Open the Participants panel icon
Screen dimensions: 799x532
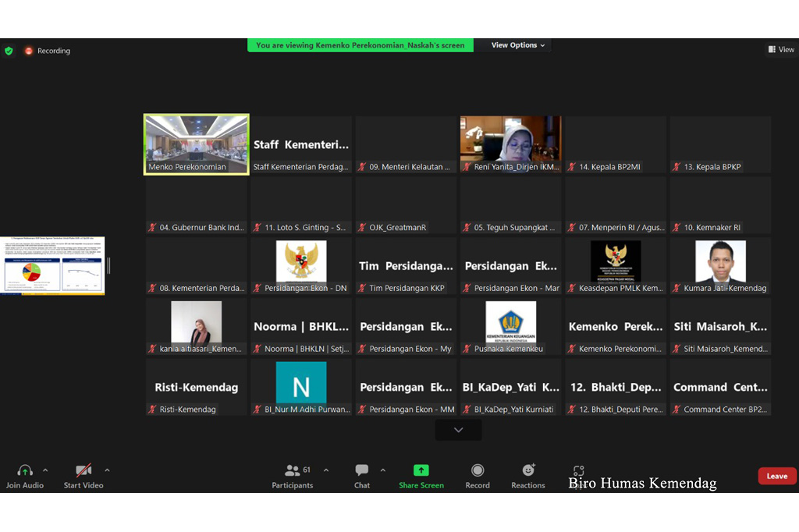[x=293, y=470]
